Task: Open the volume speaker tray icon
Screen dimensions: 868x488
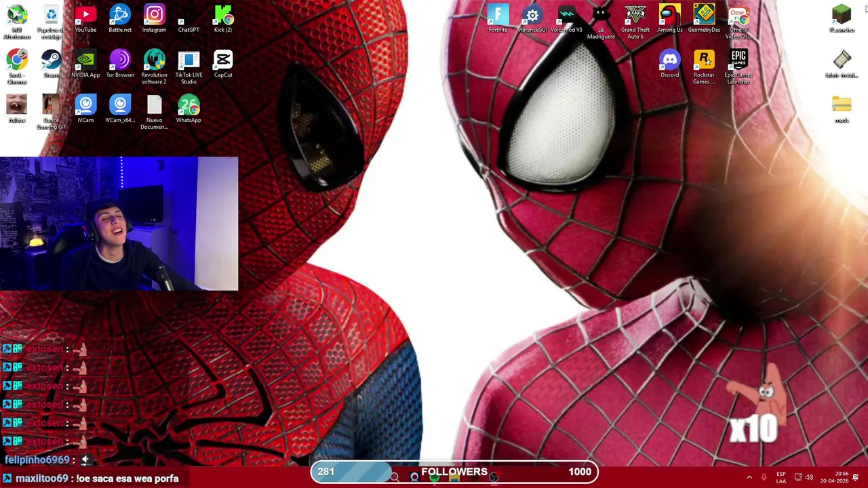Action: tap(809, 477)
